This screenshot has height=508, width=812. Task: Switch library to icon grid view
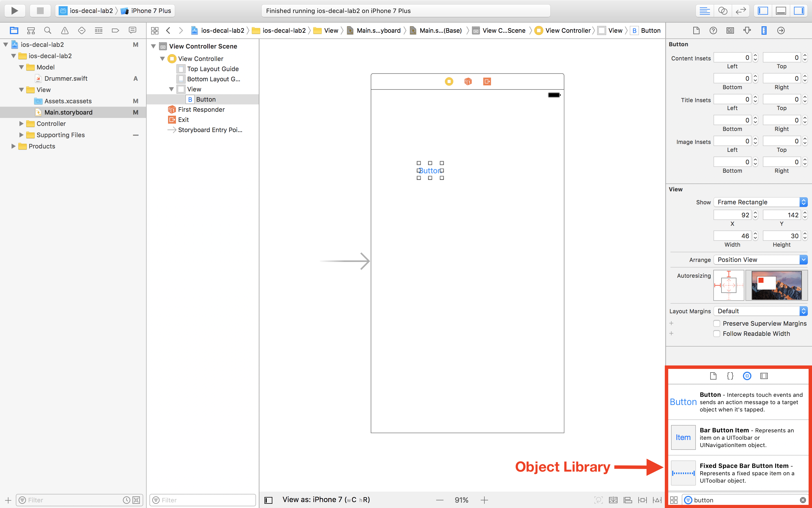pos(674,500)
